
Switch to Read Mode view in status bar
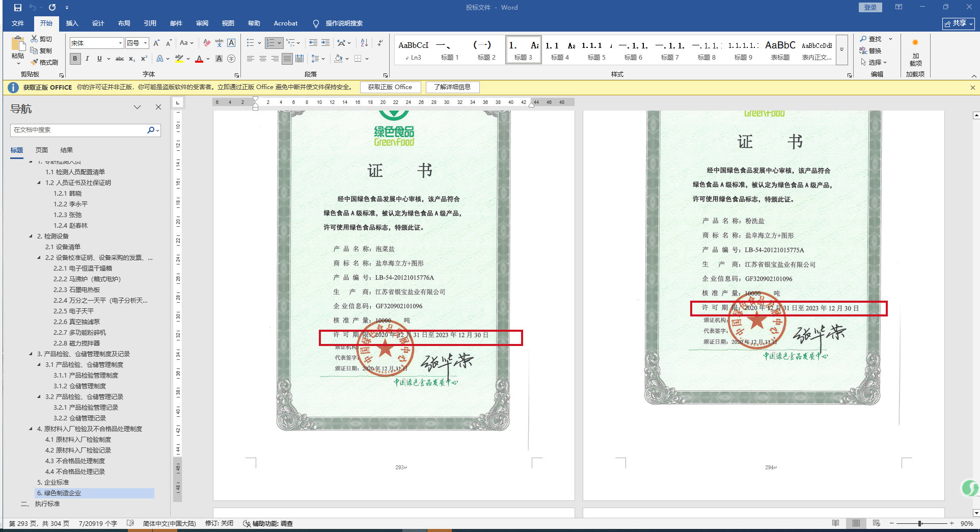click(836, 523)
